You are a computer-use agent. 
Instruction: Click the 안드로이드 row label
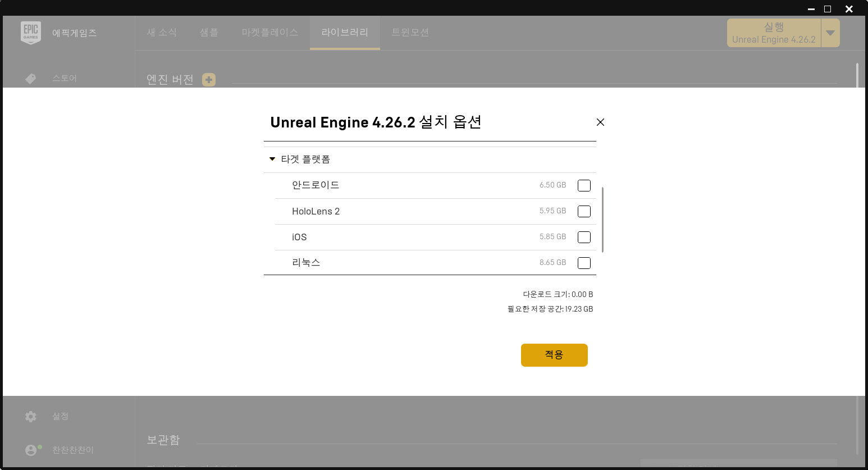coord(316,185)
